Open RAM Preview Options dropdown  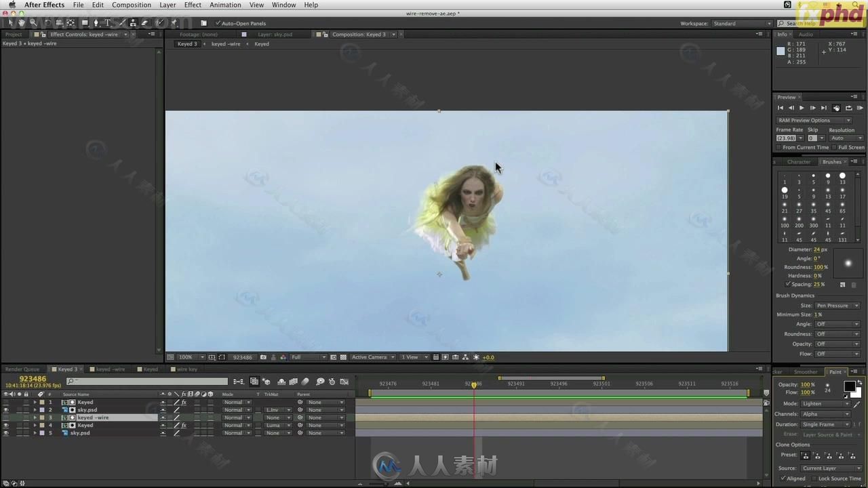tap(814, 120)
